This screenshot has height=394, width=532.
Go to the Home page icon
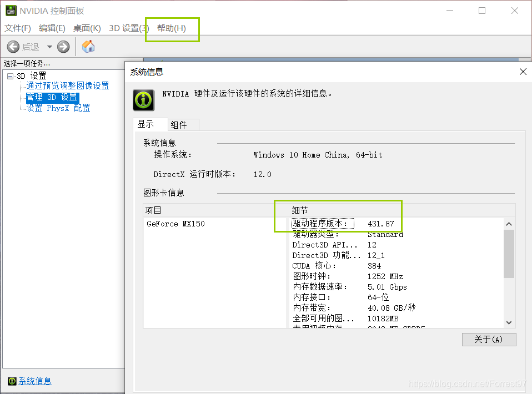(x=88, y=47)
